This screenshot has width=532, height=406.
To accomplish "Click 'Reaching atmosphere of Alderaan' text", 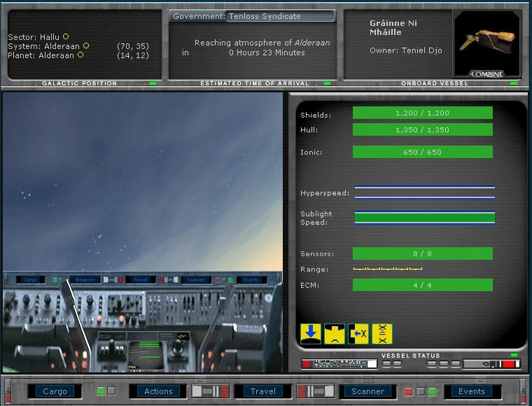I will pos(262,43).
